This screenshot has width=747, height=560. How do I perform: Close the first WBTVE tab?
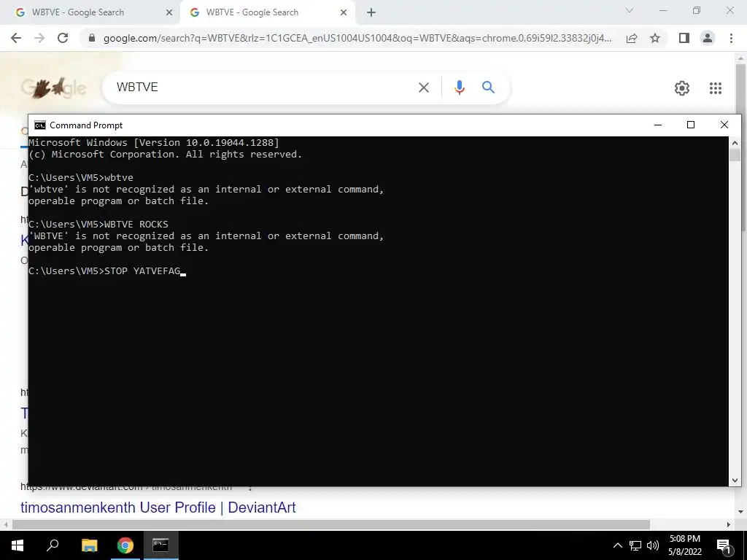(x=169, y=13)
